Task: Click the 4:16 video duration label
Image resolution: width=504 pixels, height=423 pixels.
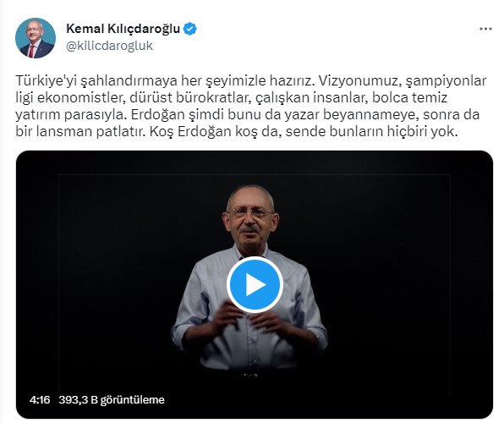Action: coord(40,400)
